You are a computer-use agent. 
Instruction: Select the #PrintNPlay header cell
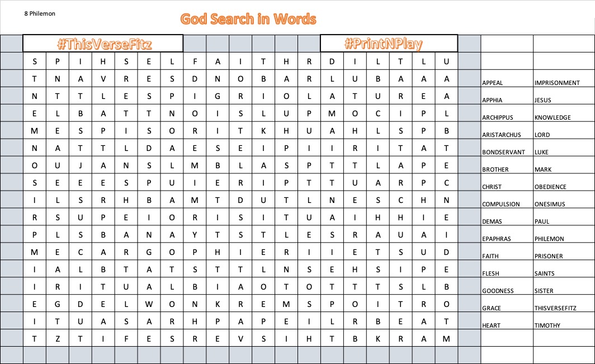click(389, 44)
